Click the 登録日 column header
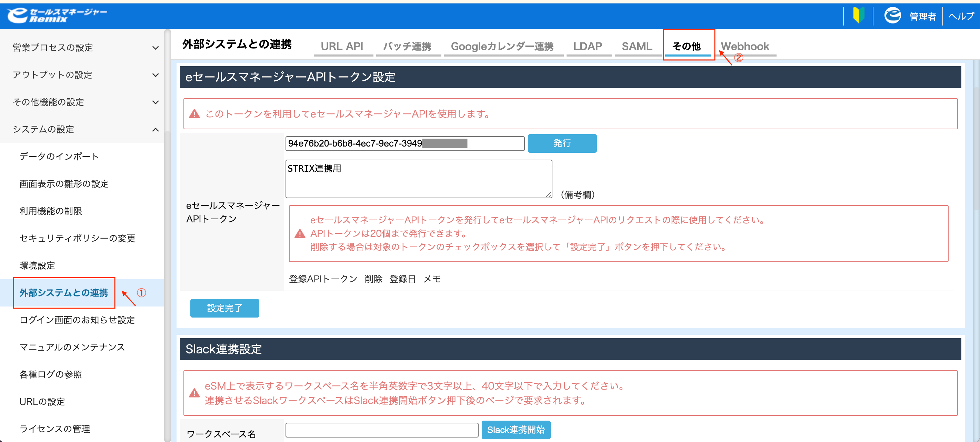 click(402, 279)
